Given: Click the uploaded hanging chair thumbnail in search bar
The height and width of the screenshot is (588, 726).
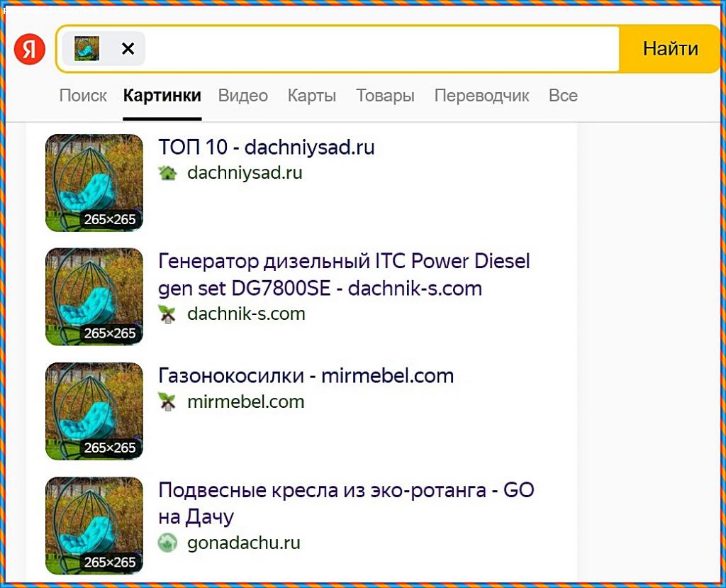Looking at the screenshot, I should click(x=87, y=49).
